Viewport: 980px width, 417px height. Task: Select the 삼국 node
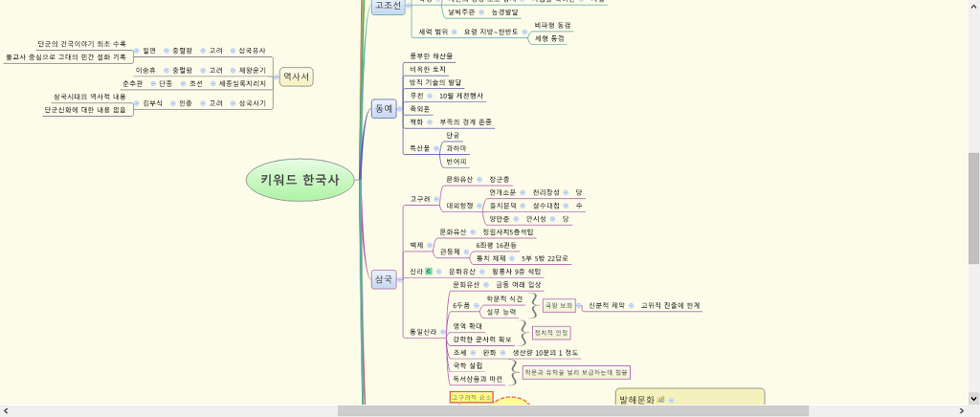tap(384, 279)
